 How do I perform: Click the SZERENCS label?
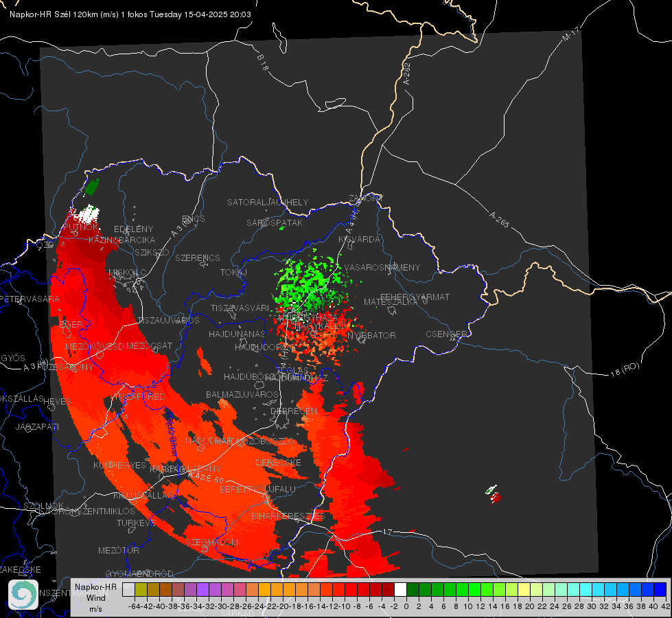click(x=198, y=257)
